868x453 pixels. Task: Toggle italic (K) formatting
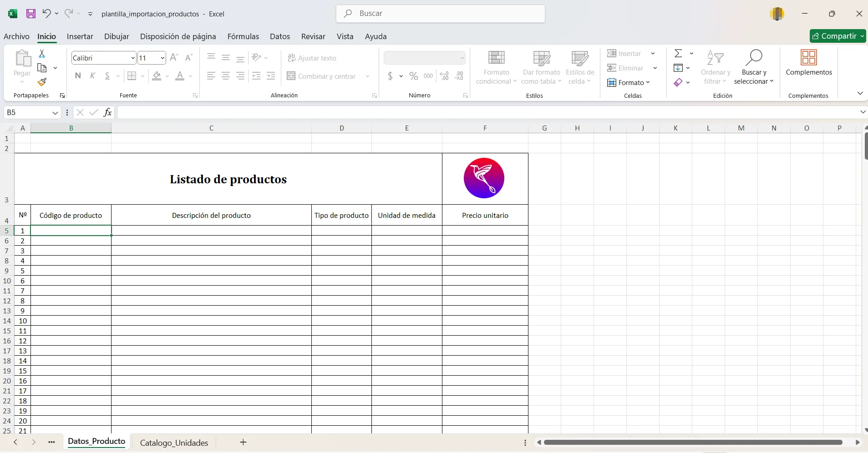point(93,76)
